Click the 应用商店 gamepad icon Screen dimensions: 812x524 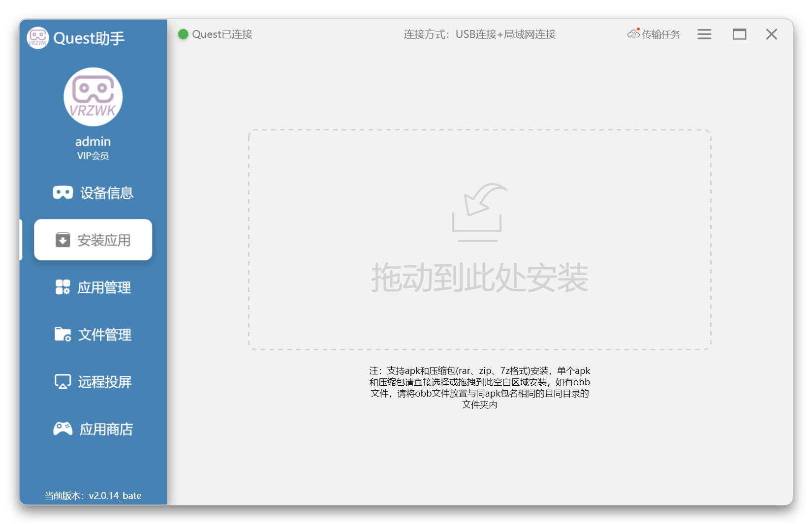pyautogui.click(x=62, y=429)
